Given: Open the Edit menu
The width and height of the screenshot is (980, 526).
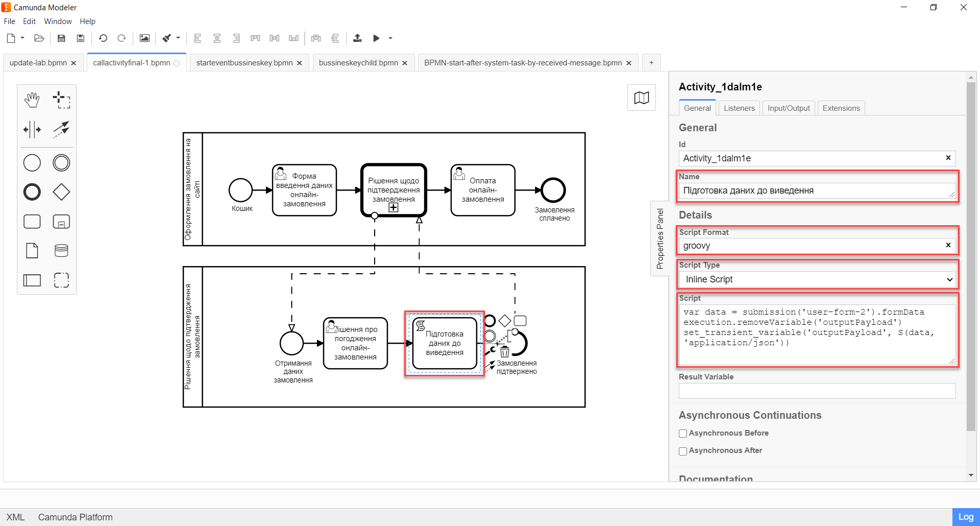Looking at the screenshot, I should [29, 21].
